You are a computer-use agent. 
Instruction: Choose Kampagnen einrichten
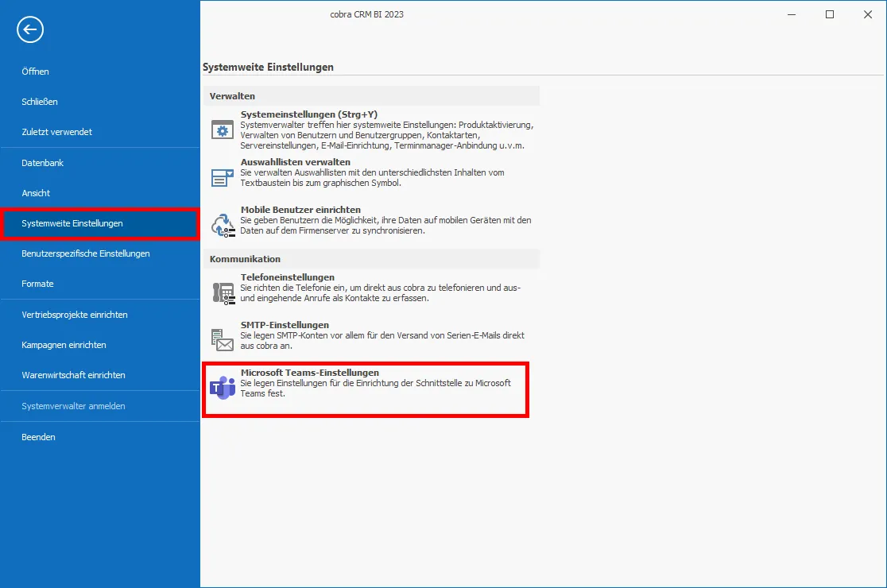64,345
